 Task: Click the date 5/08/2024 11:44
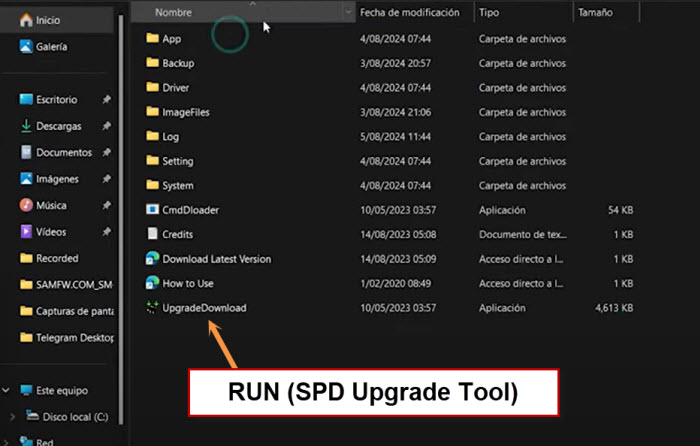pyautogui.click(x=396, y=137)
